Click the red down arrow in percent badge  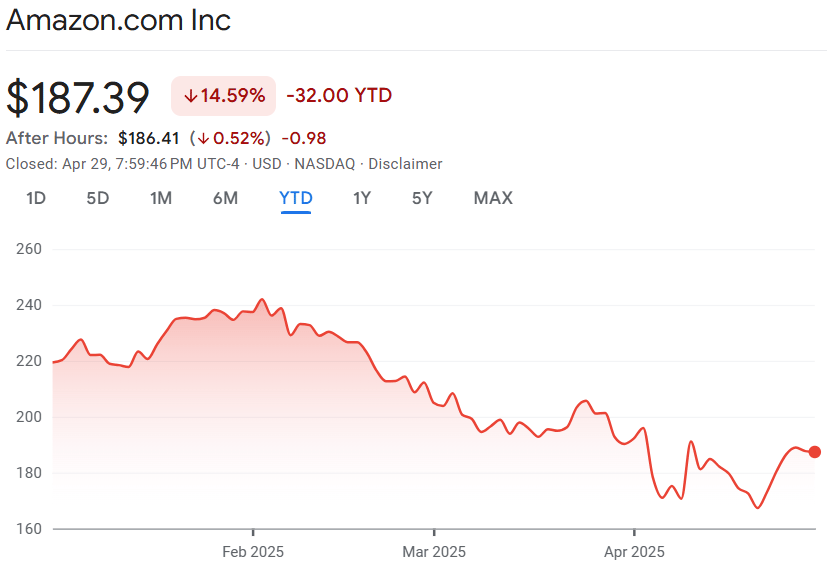point(190,96)
